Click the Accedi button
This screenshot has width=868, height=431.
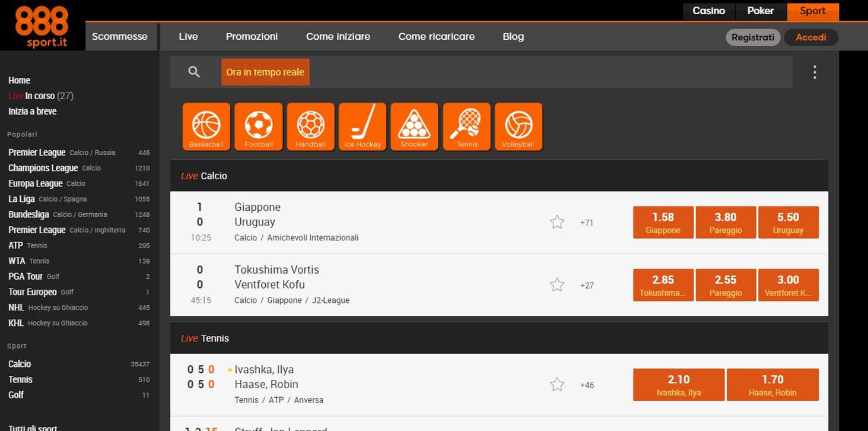(x=811, y=37)
